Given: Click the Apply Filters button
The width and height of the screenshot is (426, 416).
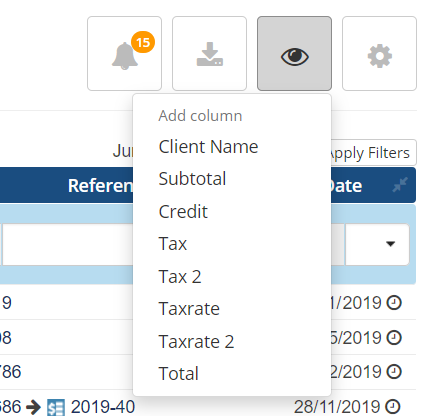Looking at the screenshot, I should [x=373, y=153].
